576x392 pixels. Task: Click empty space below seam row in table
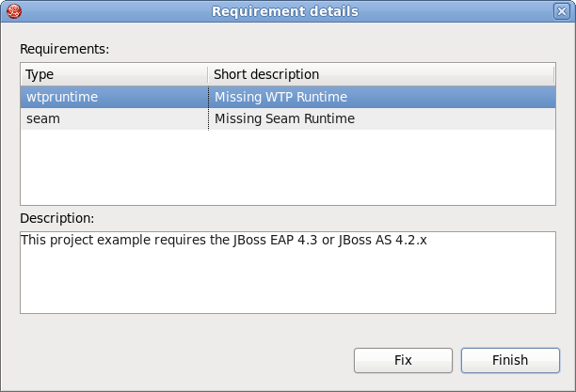282,165
